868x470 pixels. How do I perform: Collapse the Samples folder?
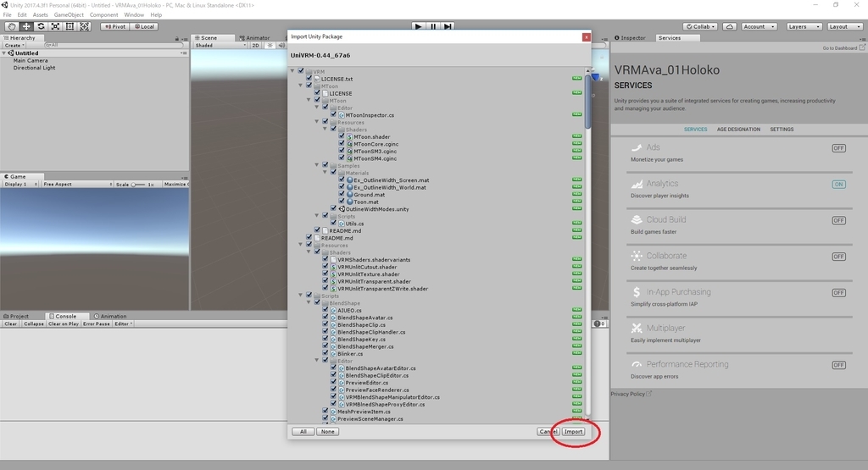pyautogui.click(x=317, y=165)
